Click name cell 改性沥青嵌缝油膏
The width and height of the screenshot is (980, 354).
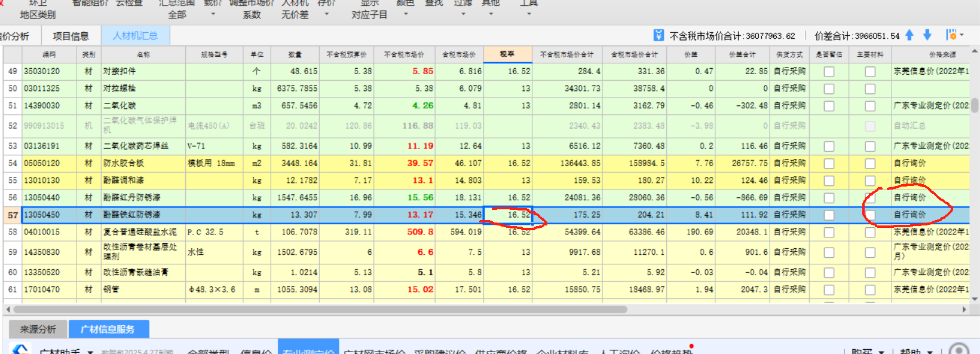tap(143, 272)
